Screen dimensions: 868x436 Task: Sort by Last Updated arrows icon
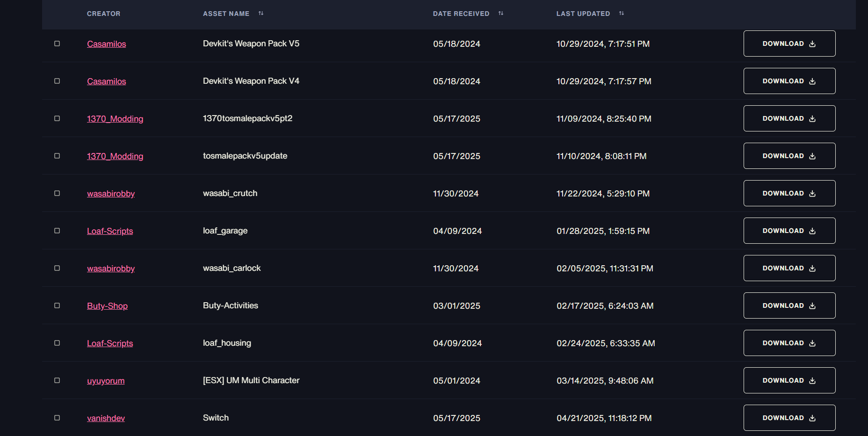pyautogui.click(x=622, y=14)
